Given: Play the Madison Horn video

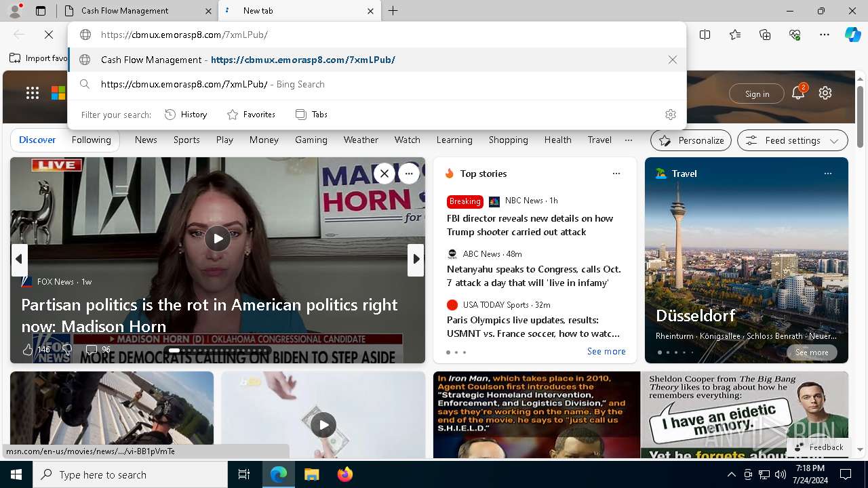Looking at the screenshot, I should click(218, 239).
